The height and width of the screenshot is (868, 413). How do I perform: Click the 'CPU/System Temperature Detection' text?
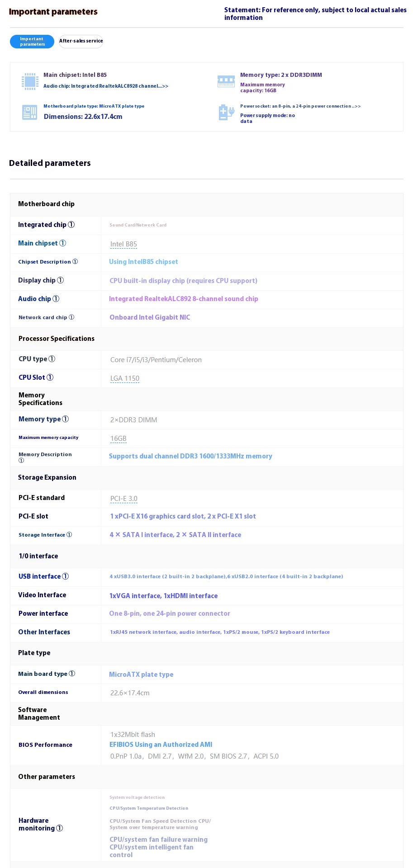click(149, 808)
